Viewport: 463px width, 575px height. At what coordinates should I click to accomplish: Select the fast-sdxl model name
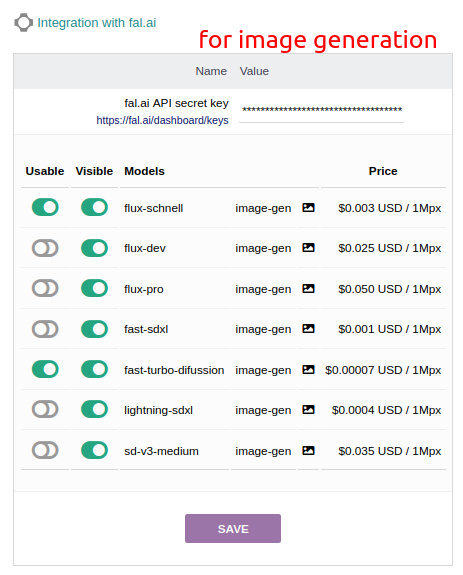pos(146,329)
